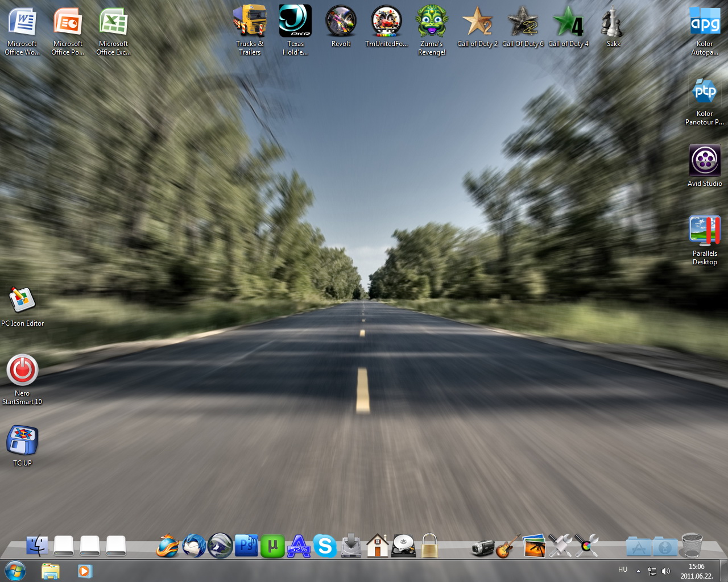Click the padlock icon in dock

429,546
